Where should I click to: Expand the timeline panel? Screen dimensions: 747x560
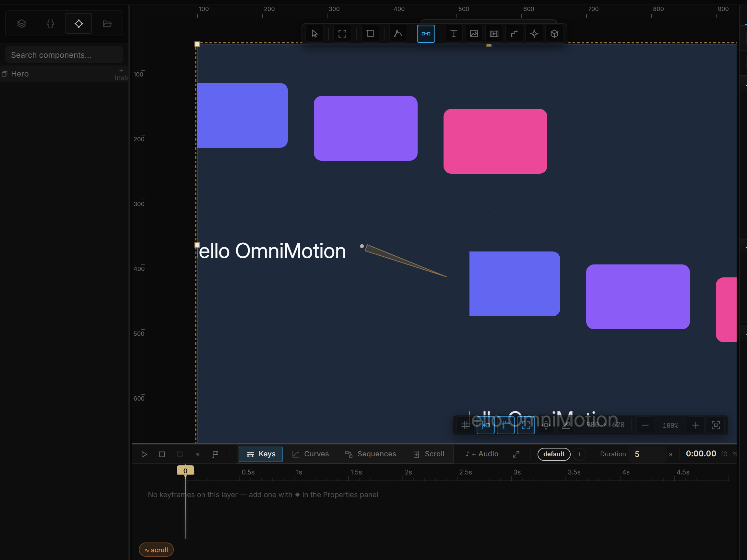point(516,454)
